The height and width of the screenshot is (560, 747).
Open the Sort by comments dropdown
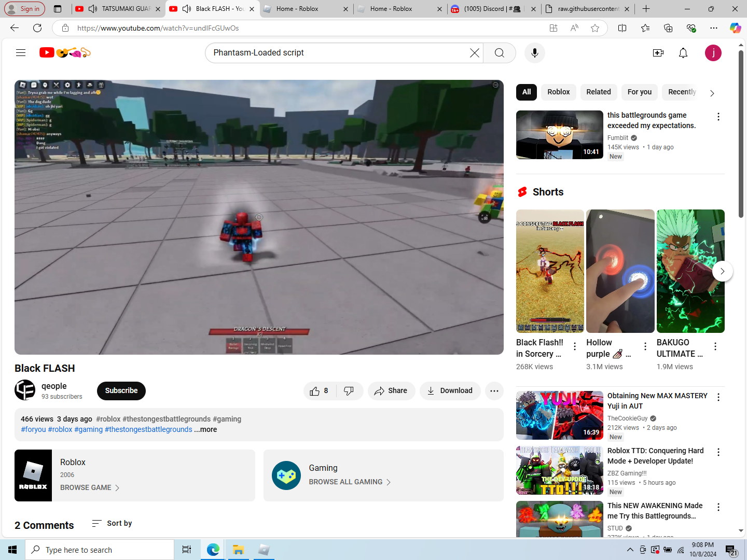coord(112,524)
